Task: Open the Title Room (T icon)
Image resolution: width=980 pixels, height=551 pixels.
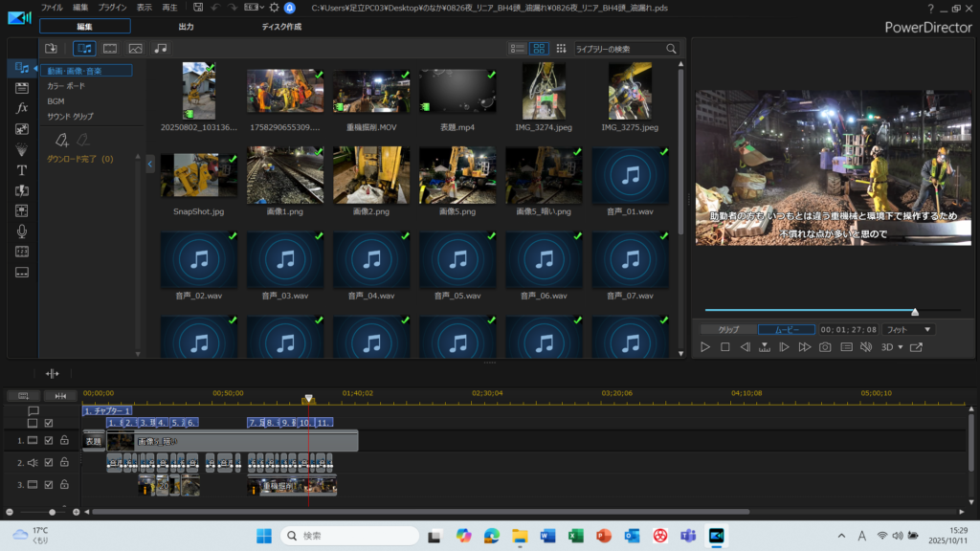Action: click(21, 169)
